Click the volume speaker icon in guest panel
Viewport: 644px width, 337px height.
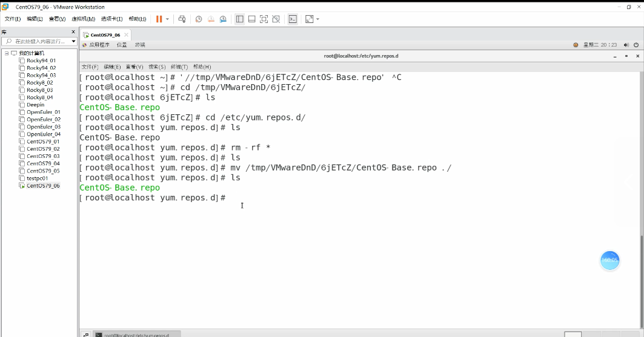coord(626,45)
